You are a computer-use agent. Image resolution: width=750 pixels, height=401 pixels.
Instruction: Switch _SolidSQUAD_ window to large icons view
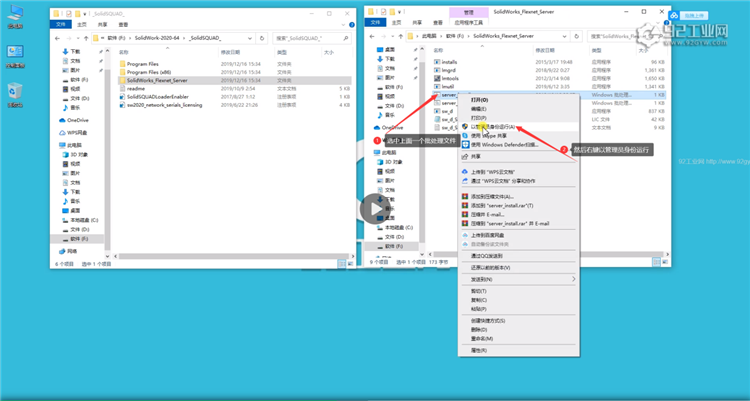pos(350,264)
